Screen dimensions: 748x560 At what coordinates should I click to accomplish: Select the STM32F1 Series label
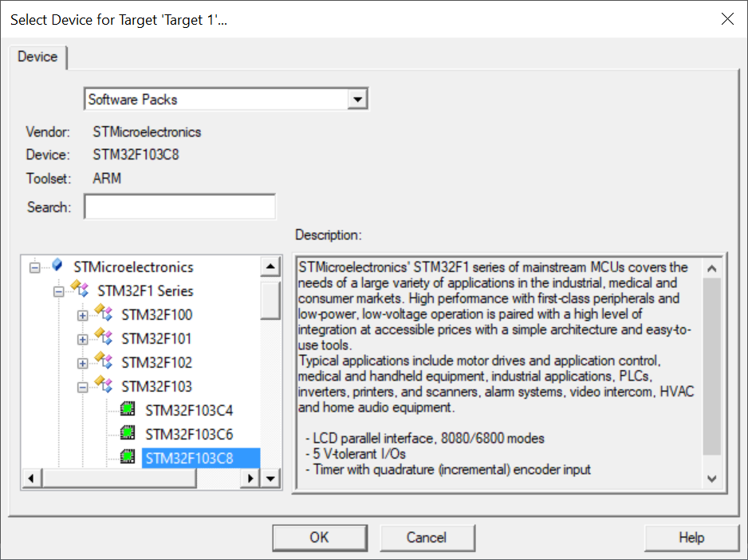click(x=145, y=290)
